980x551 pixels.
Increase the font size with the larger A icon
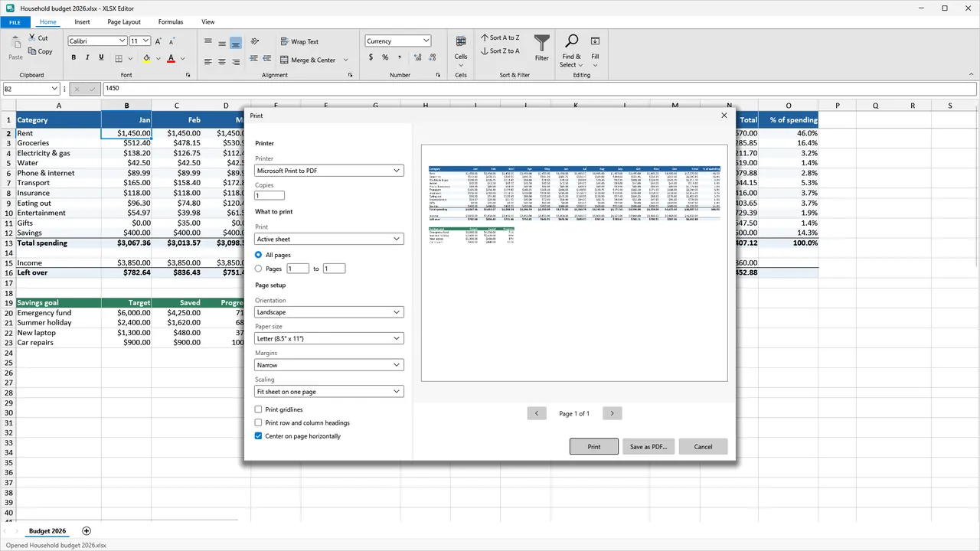158,41
